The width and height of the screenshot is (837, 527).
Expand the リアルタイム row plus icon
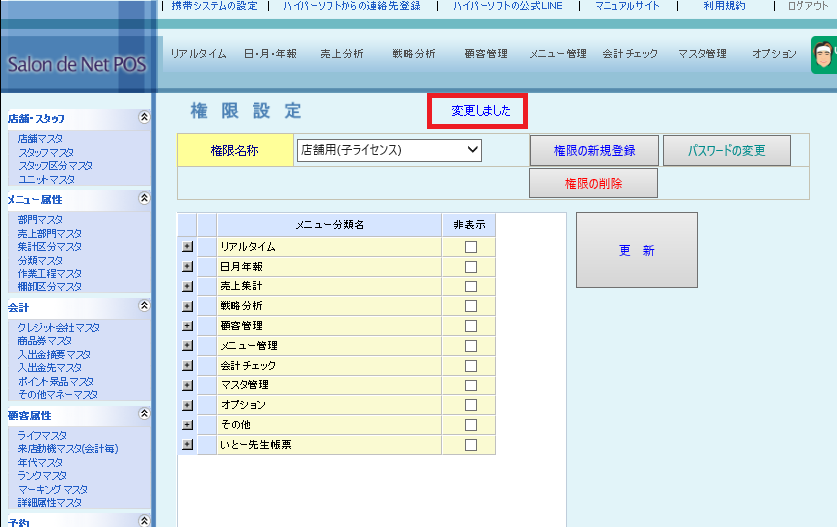click(187, 246)
